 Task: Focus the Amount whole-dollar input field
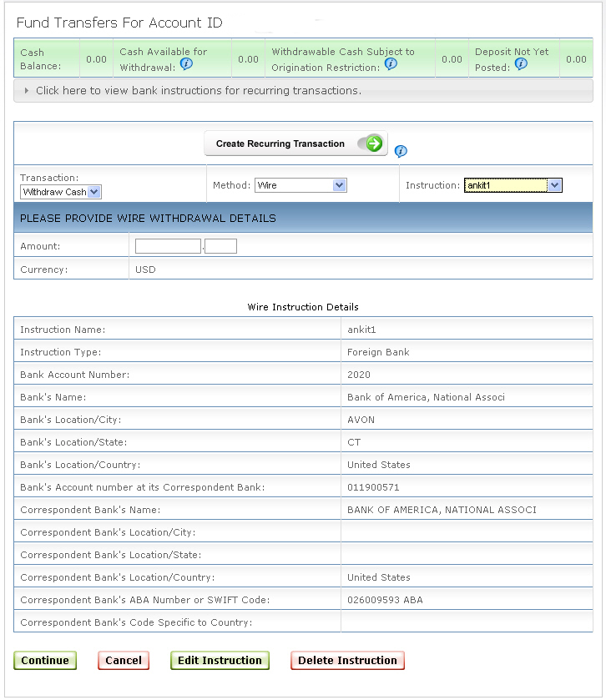pyautogui.click(x=168, y=246)
